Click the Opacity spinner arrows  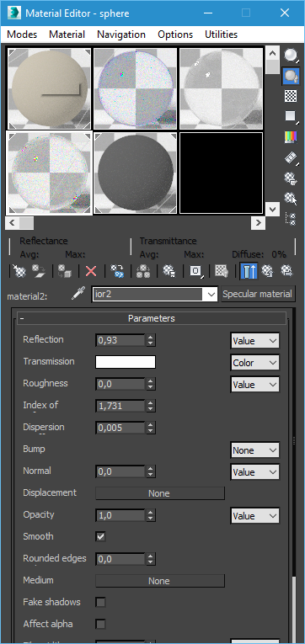[151, 515]
